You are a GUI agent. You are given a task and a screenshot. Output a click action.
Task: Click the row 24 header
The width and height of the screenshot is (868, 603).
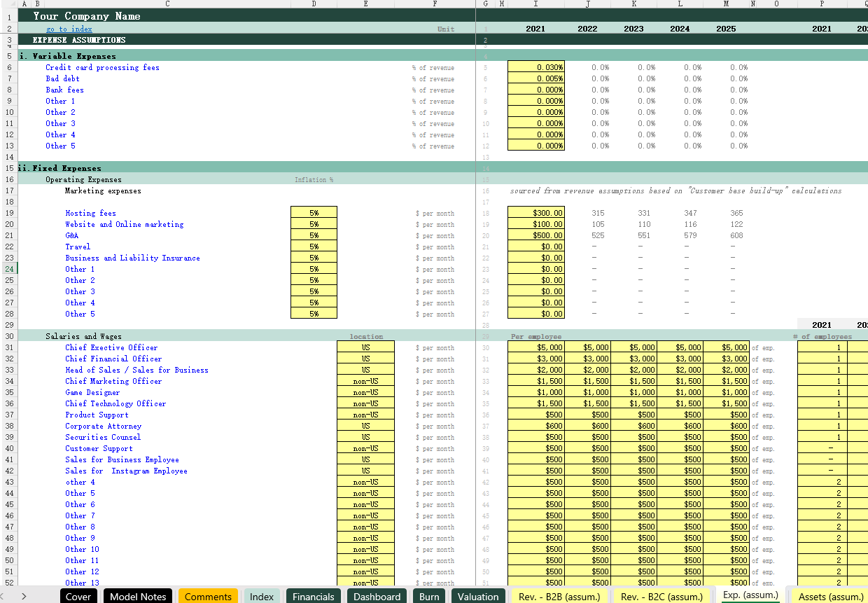coord(10,269)
